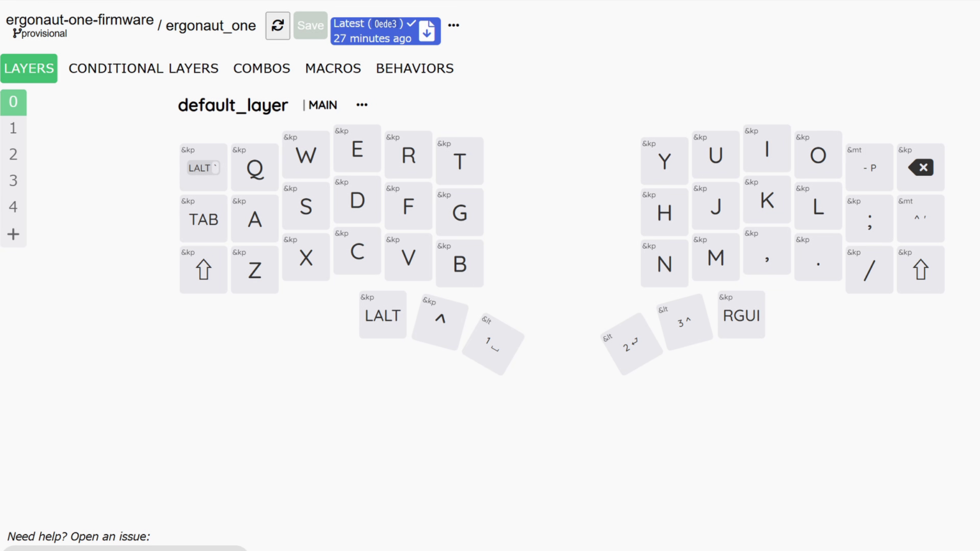Select layer 2 in the layer list
The image size is (980, 551).
13,154
